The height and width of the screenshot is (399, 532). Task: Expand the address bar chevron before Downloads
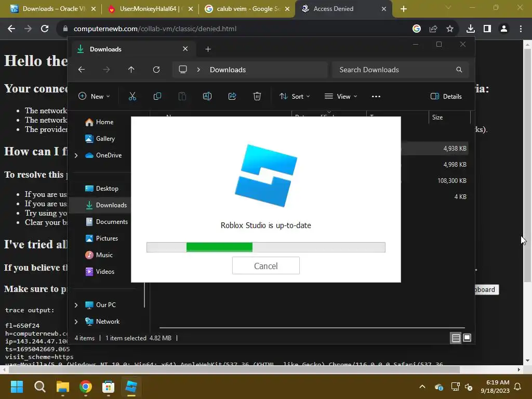coord(198,70)
